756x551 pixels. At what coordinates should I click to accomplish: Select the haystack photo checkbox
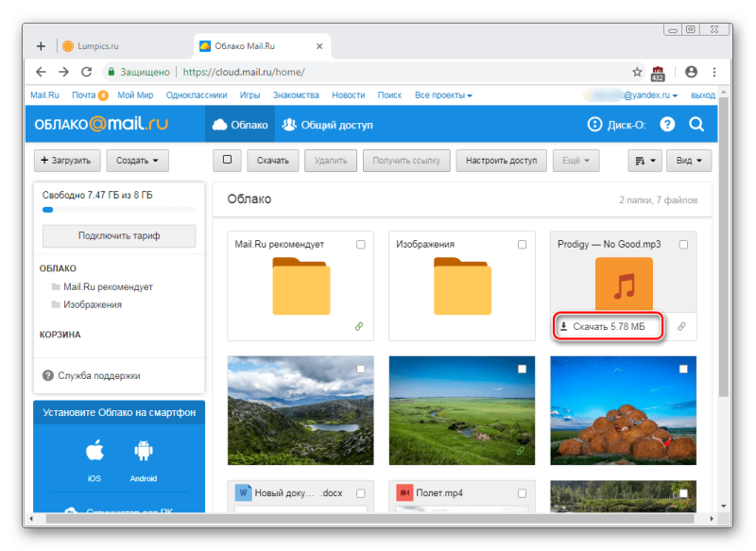point(683,369)
